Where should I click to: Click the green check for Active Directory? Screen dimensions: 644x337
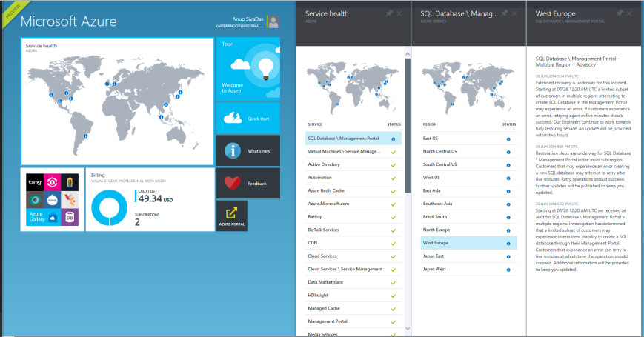393,165
